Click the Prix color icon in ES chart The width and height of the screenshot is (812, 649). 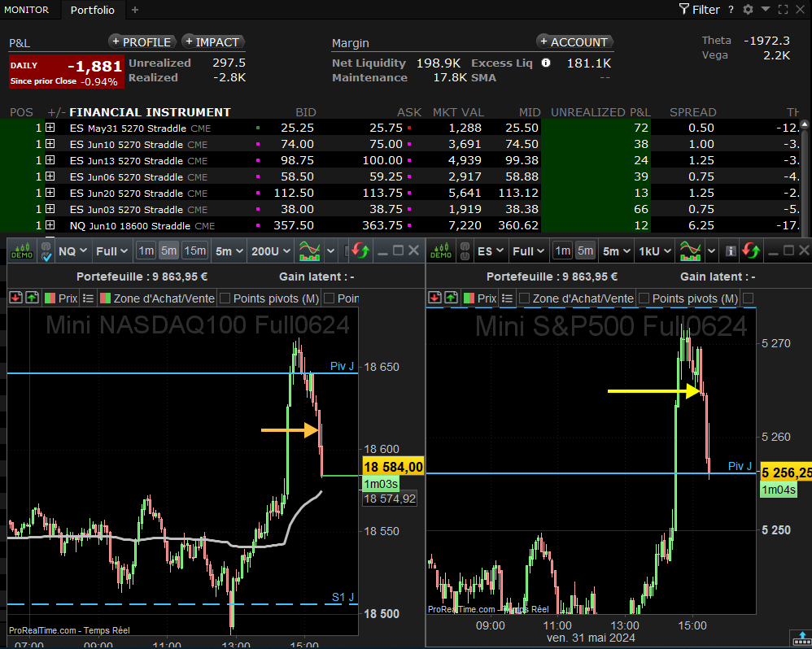pos(469,298)
